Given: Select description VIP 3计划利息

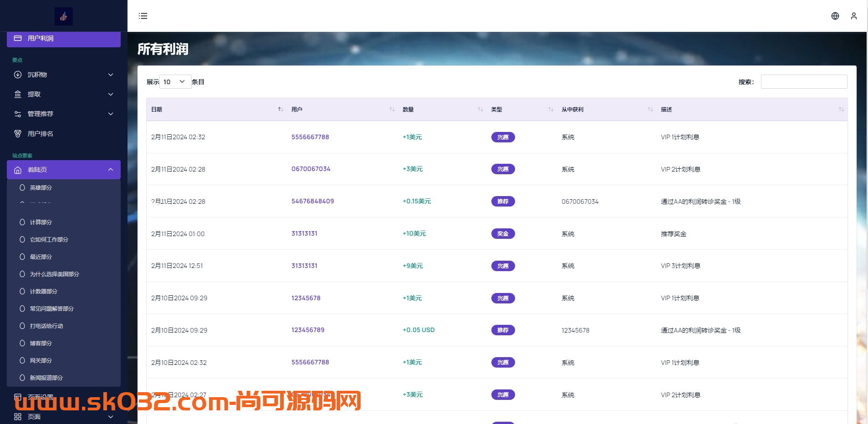Looking at the screenshot, I should 680,266.
